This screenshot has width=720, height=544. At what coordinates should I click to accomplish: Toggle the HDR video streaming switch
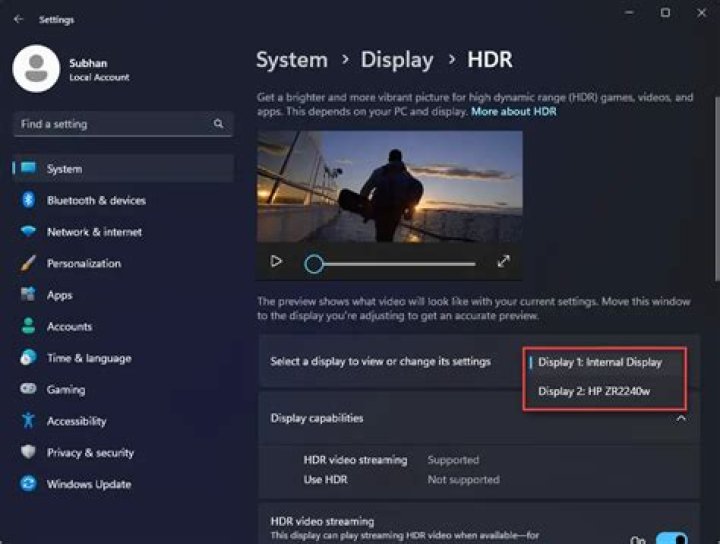[671, 538]
